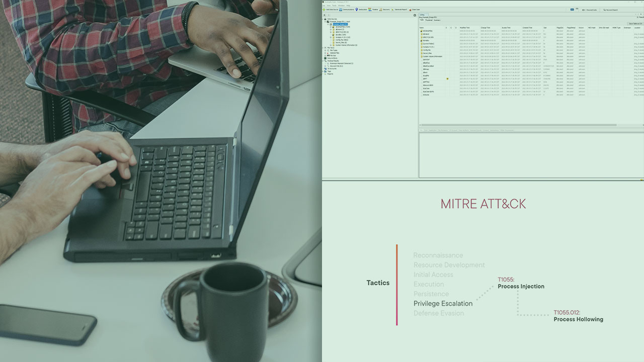Open the Tools menu
This screenshot has width=644, height=362.
(335, 6)
